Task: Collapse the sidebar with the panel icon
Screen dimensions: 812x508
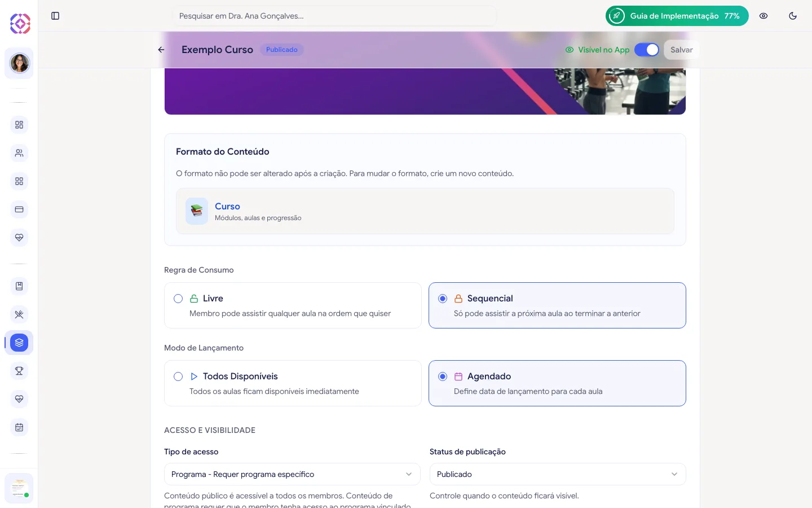Action: click(55, 16)
